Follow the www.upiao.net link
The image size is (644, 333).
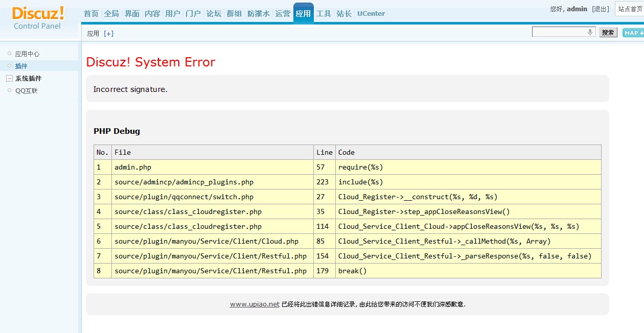tap(255, 304)
